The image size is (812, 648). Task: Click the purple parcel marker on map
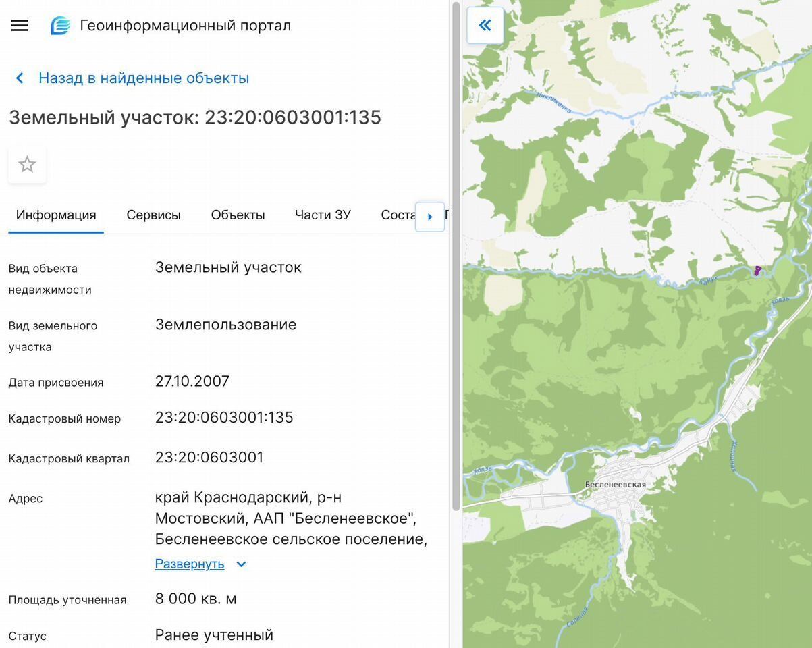pyautogui.click(x=757, y=271)
